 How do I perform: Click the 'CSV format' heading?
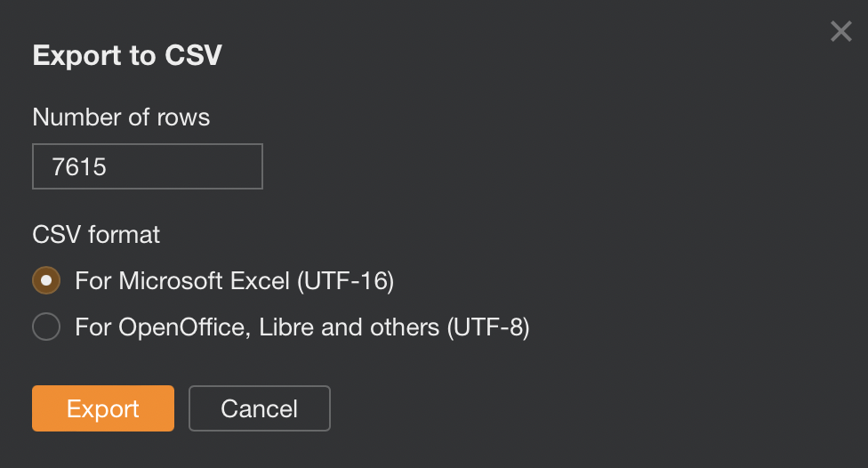pyautogui.click(x=96, y=235)
